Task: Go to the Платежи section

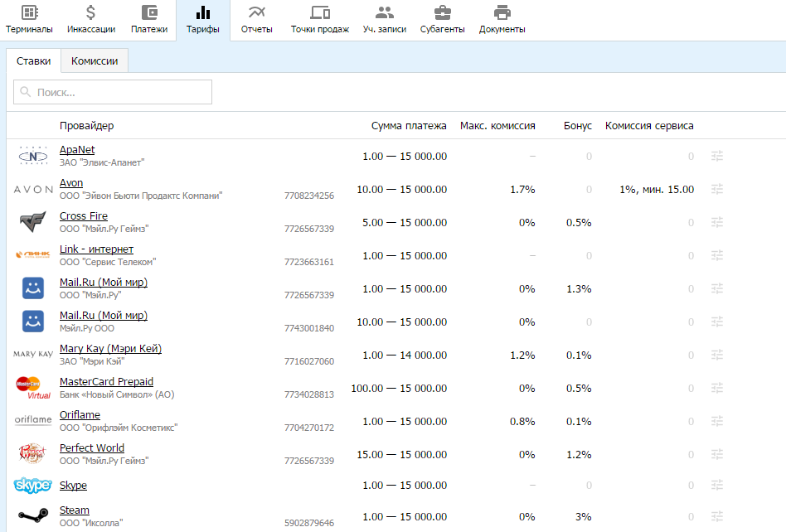Action: 149,20
